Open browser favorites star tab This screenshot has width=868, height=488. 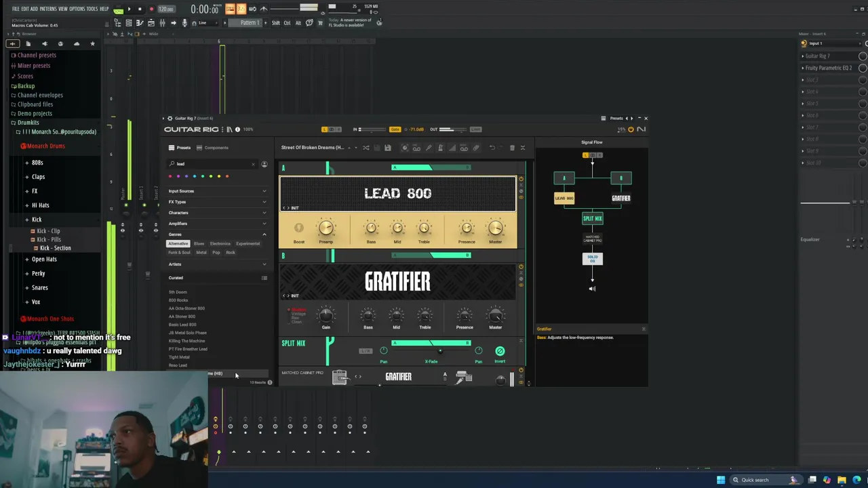click(93, 44)
